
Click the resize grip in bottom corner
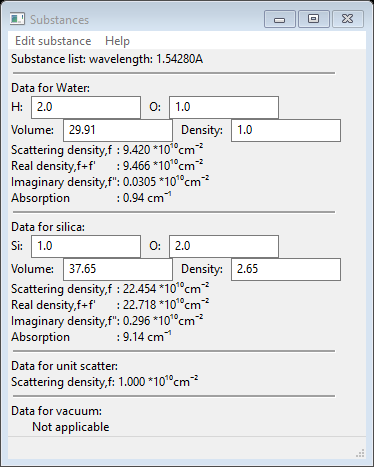[360, 453]
